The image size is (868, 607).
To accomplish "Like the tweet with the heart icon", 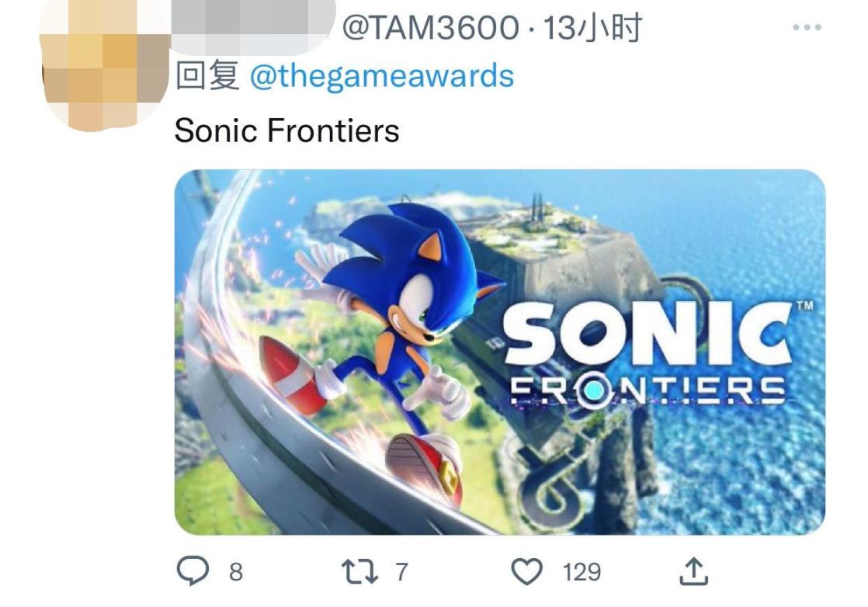I will (528, 572).
